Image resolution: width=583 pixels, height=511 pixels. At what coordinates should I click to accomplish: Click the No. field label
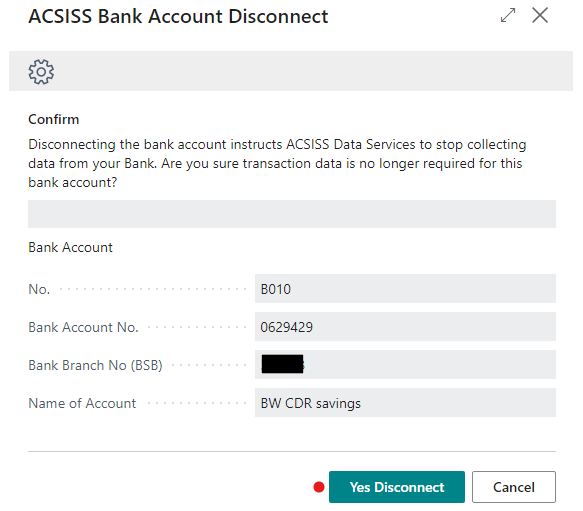click(39, 289)
